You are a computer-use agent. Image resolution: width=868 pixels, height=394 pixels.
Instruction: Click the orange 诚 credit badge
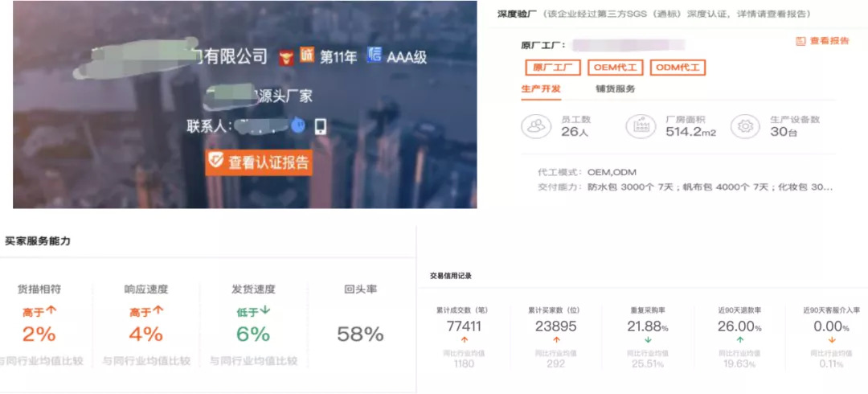coord(306,55)
